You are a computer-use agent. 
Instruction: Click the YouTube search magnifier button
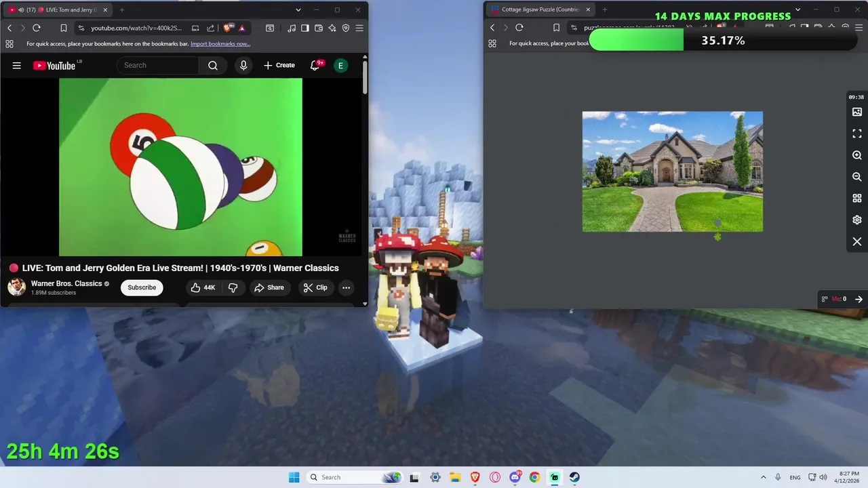click(x=213, y=65)
